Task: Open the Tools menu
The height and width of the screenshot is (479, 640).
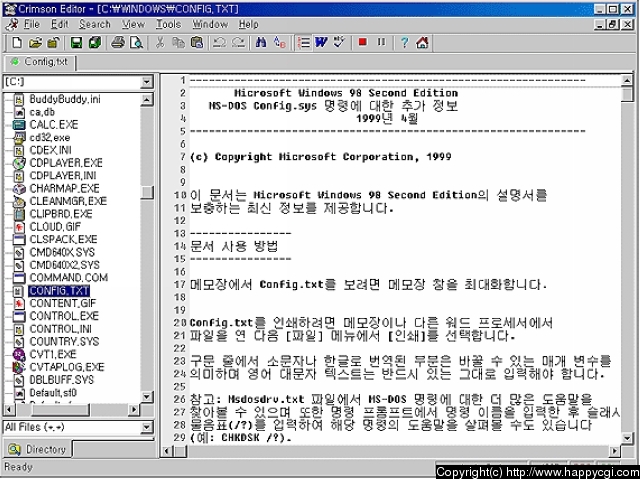Action: coord(168,24)
